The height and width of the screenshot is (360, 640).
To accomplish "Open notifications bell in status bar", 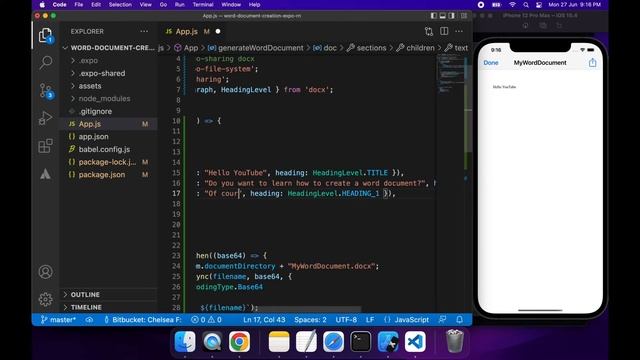I will [x=460, y=320].
